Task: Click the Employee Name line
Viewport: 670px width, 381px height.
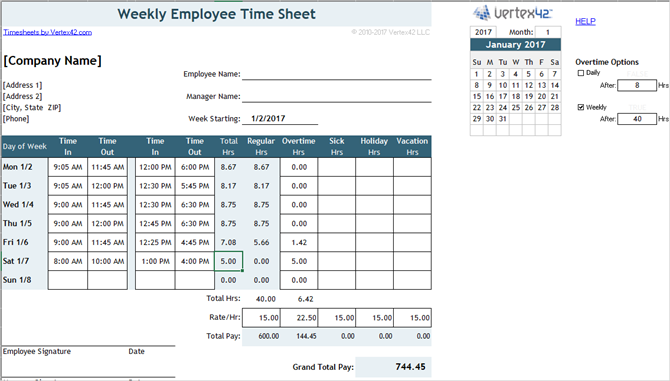Action: (x=337, y=74)
